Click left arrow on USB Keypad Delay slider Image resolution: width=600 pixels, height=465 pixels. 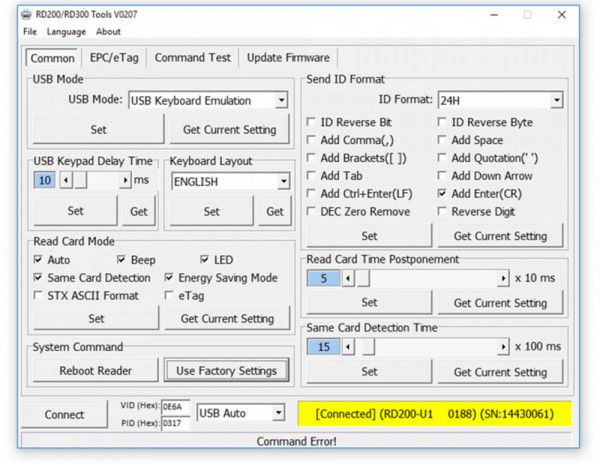66,180
